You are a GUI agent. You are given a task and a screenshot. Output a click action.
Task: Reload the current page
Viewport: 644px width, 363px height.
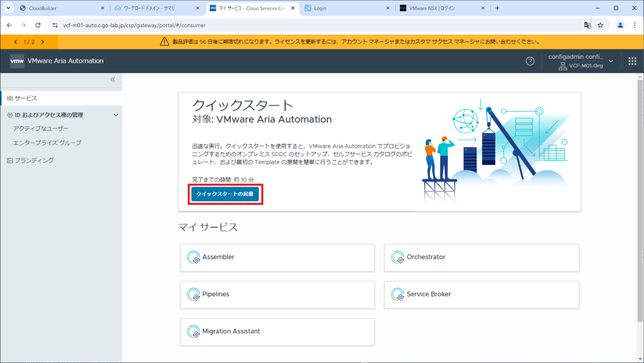point(38,25)
